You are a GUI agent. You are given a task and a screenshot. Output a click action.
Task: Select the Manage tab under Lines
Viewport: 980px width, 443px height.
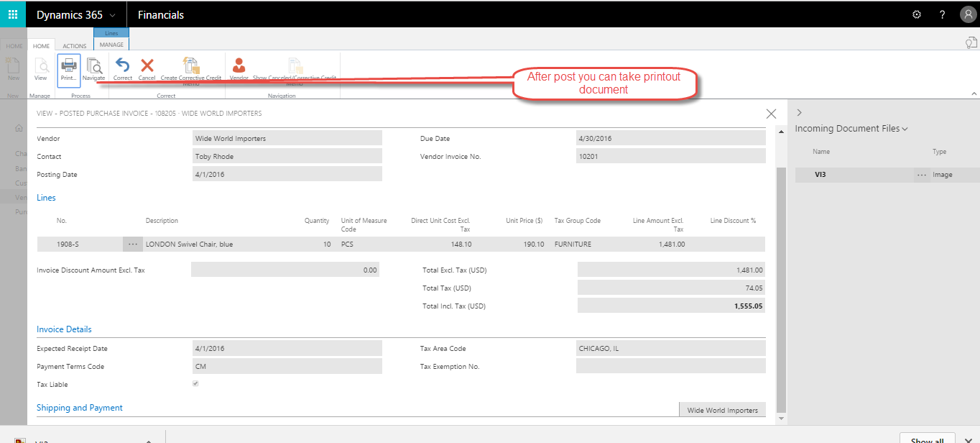111,44
